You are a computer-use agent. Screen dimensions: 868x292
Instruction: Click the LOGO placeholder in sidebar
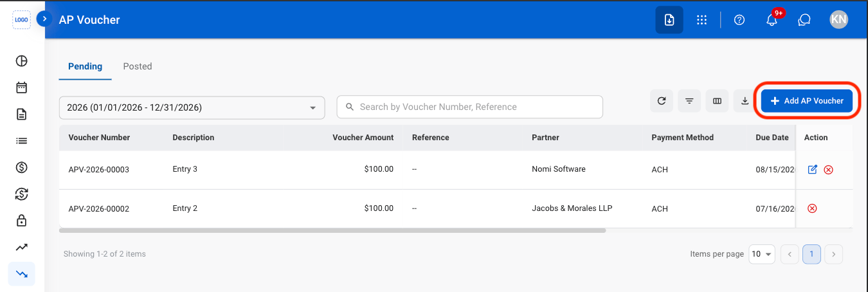[x=21, y=19]
